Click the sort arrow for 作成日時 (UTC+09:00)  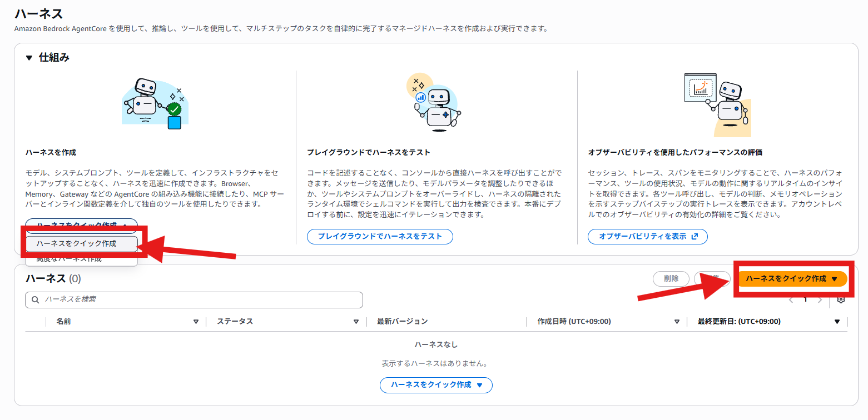(x=677, y=322)
